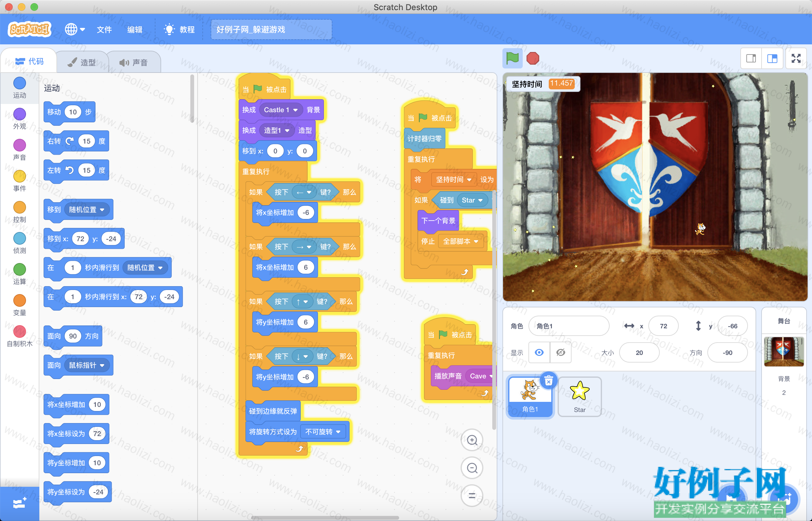Viewport: 812px width, 521px height.
Task: Open the 编辑 edit menu
Action: point(134,29)
